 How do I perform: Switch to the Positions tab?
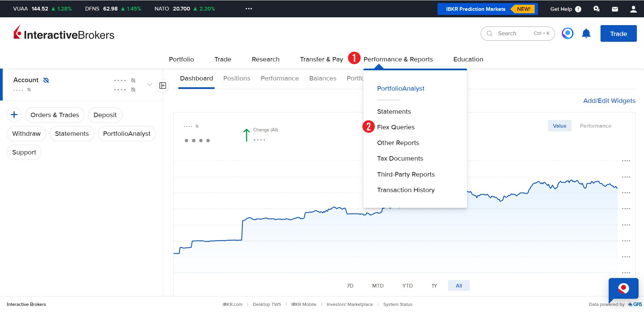click(x=237, y=78)
